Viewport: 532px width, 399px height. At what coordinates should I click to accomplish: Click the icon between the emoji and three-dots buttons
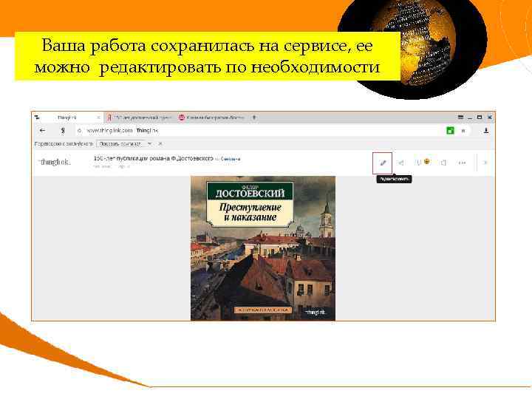pos(443,163)
